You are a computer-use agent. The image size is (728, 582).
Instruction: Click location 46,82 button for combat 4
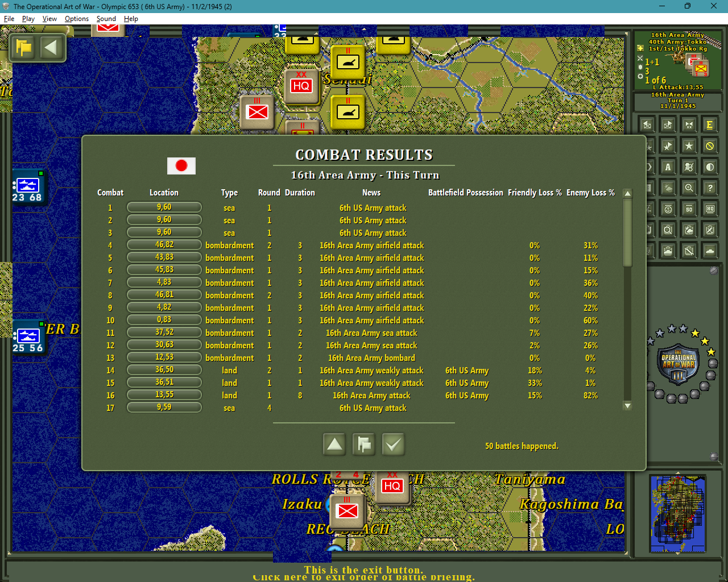[164, 245]
